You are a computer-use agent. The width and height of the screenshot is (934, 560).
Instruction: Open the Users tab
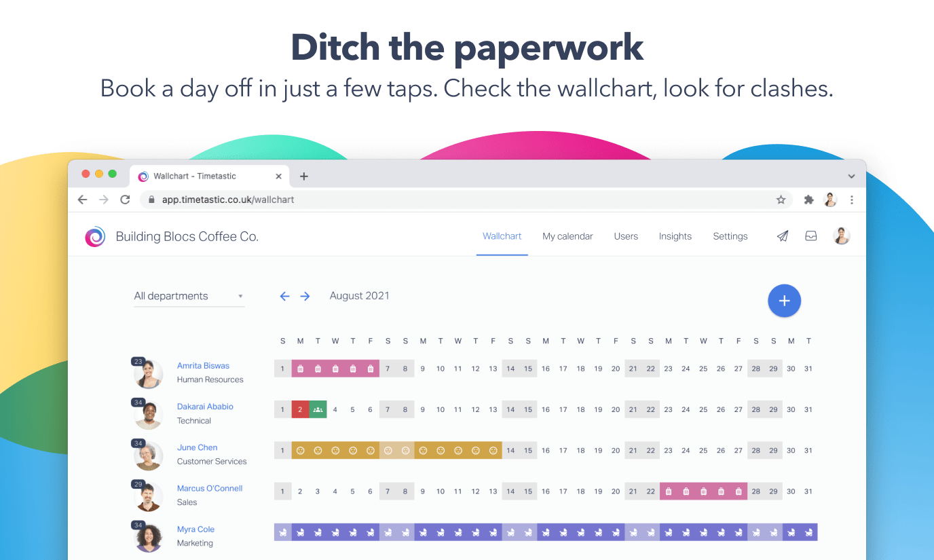coord(626,236)
